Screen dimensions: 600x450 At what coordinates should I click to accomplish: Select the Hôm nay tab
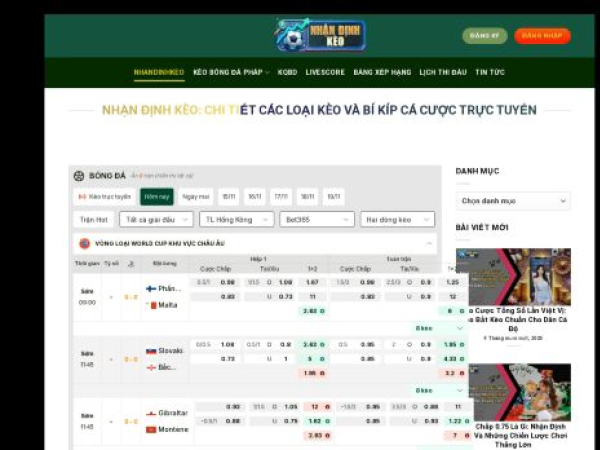[x=157, y=197]
